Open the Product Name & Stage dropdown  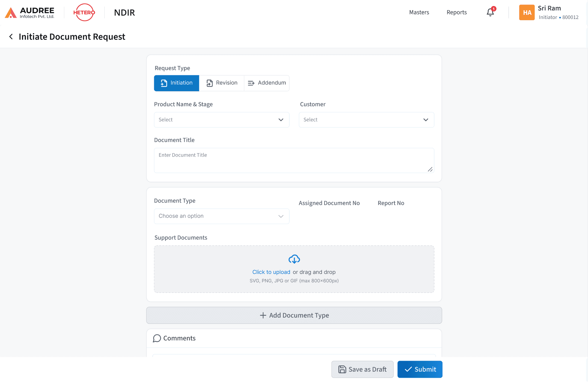click(221, 120)
